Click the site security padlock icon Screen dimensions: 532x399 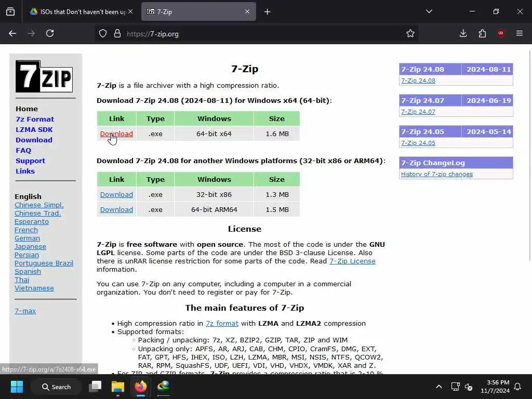(x=117, y=34)
